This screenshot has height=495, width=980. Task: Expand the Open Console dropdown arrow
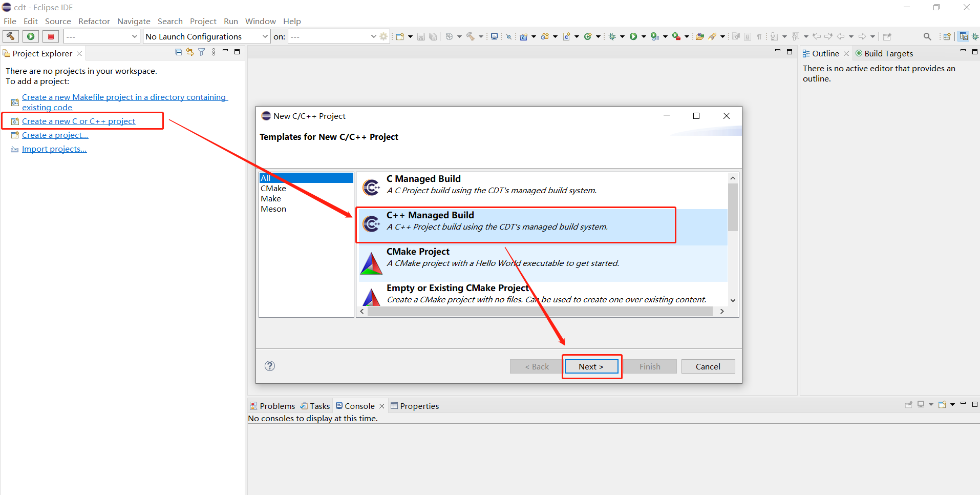[952, 404]
